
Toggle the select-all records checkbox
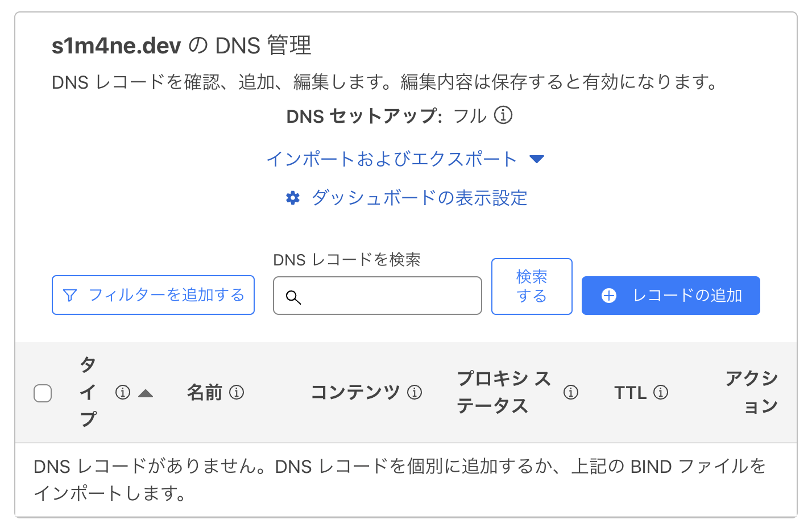coord(43,393)
